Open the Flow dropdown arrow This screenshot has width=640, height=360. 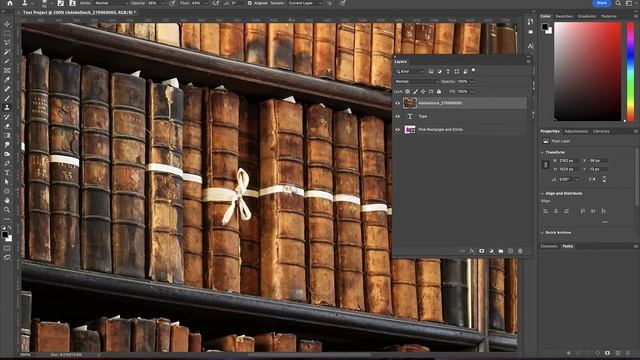(206, 3)
